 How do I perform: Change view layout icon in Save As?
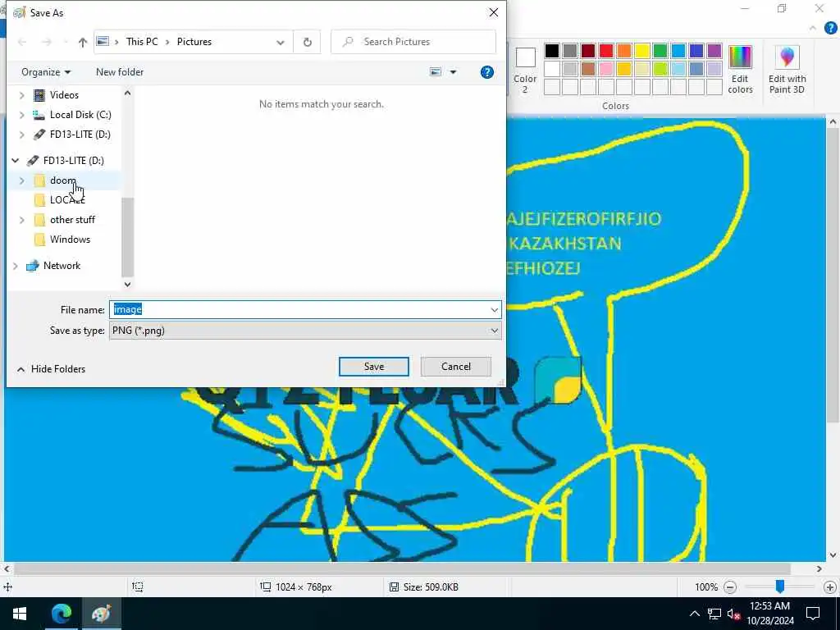tap(436, 72)
